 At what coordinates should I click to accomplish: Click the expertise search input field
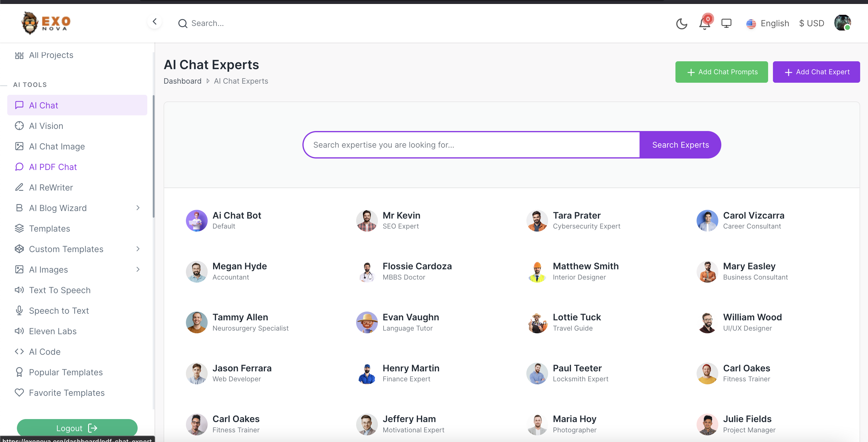click(x=472, y=145)
